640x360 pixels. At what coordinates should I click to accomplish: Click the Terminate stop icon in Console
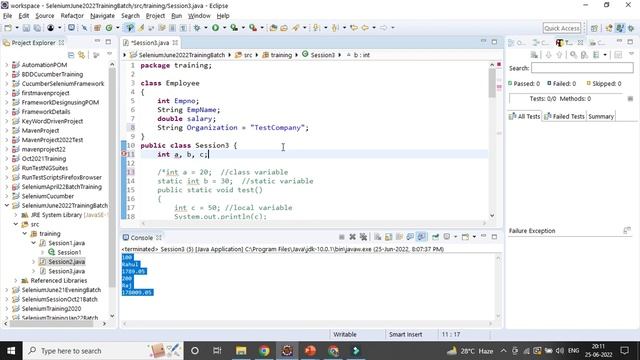(x=342, y=237)
